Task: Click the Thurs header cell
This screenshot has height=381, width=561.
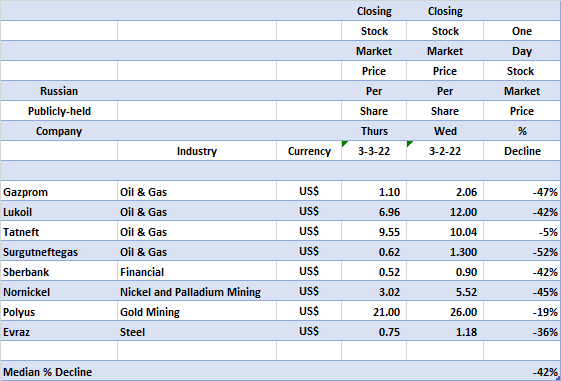Action: click(x=374, y=131)
